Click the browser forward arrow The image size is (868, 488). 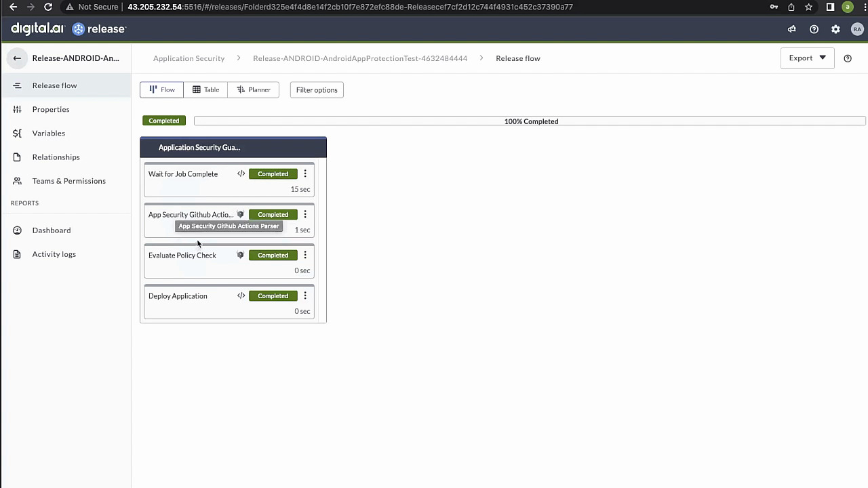tap(31, 7)
